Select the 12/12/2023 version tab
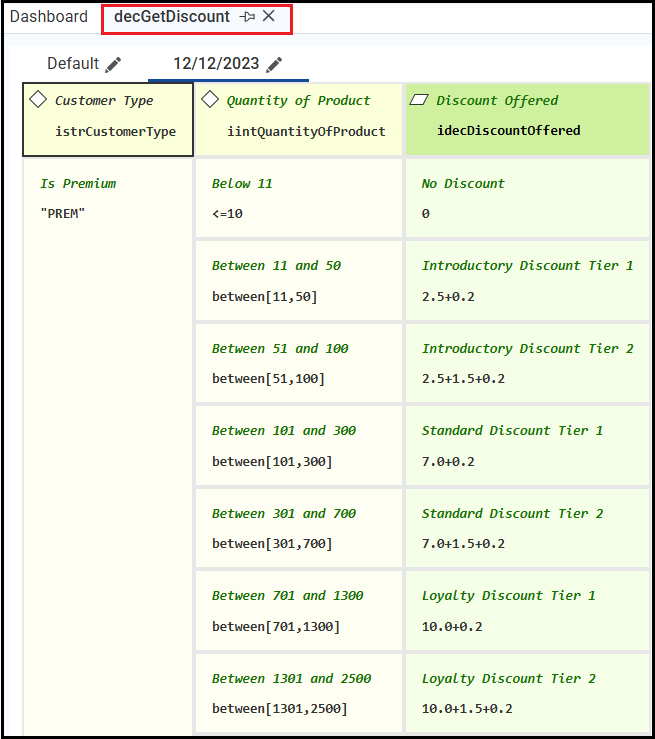This screenshot has width=655, height=739. pyautogui.click(x=216, y=64)
